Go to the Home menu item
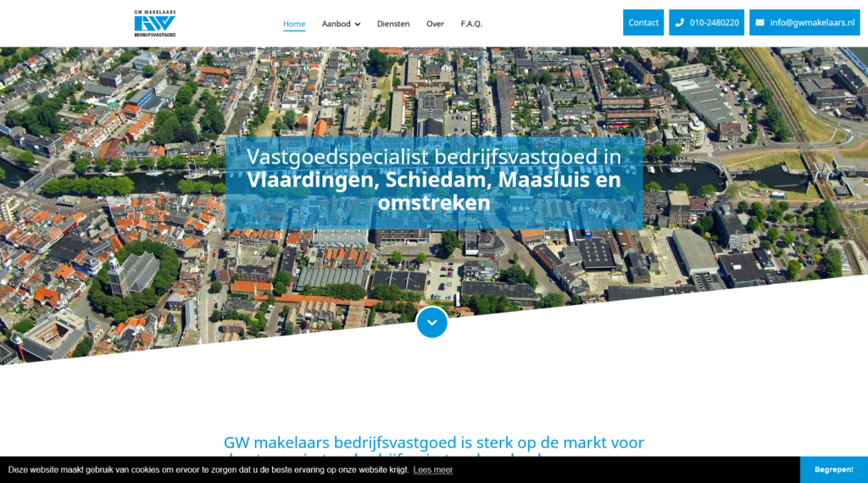This screenshot has width=868, height=483. [x=294, y=24]
